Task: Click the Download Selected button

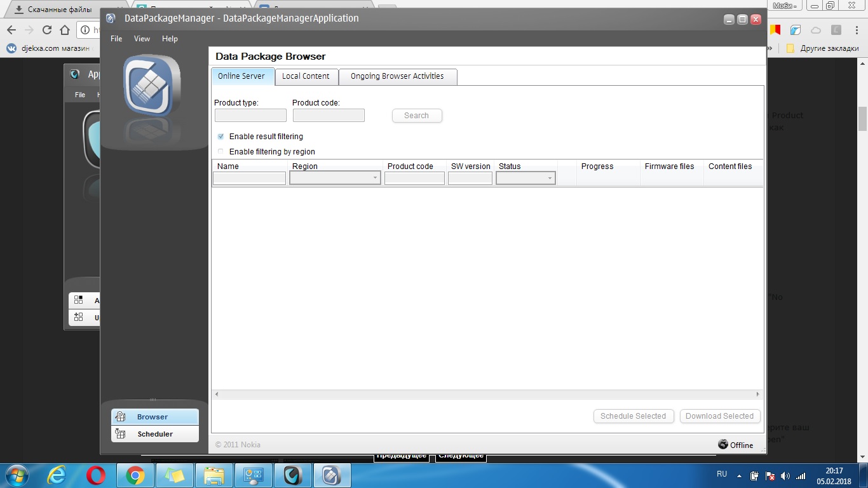Action: pos(719,416)
